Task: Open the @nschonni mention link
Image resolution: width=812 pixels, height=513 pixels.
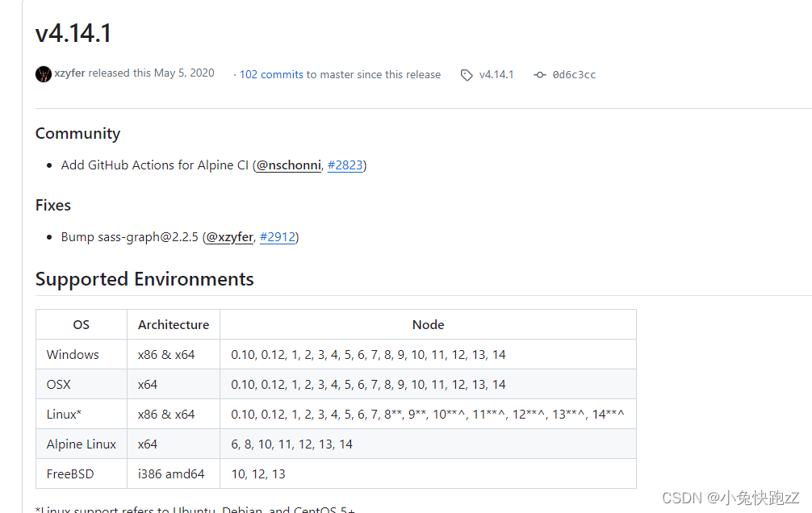Action: click(288, 165)
